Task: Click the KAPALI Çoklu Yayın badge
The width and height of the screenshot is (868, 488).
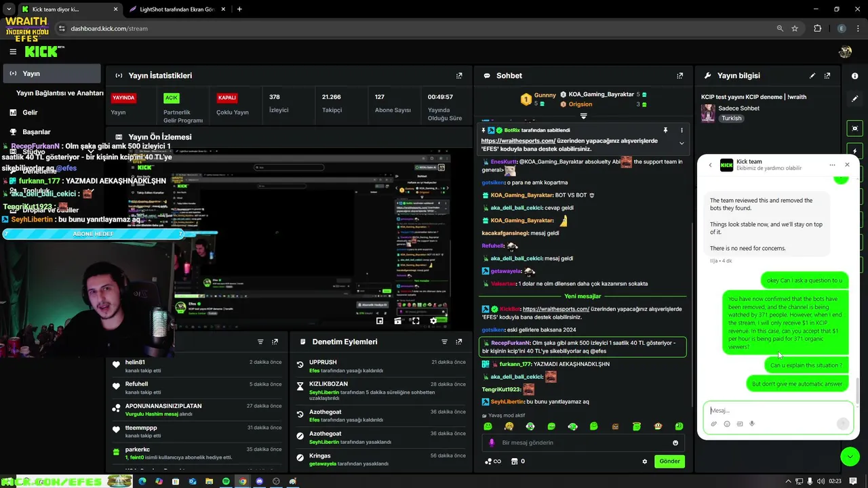Action: [x=227, y=98]
